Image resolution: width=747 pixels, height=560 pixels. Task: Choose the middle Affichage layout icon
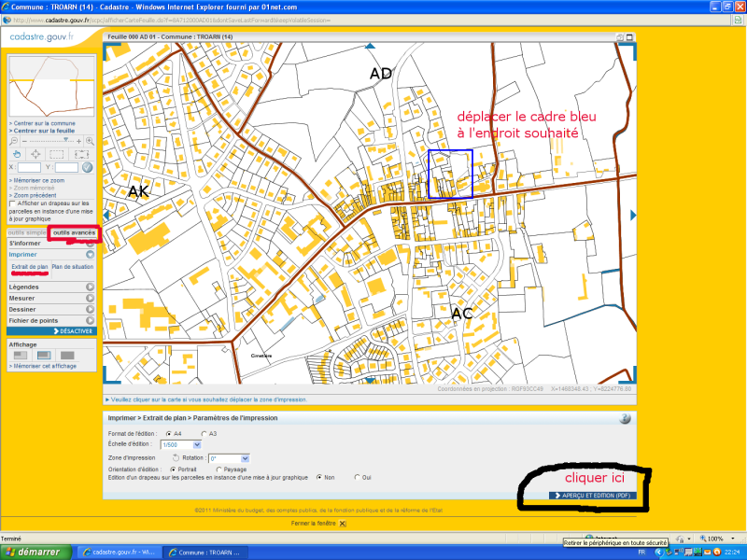tap(44, 356)
